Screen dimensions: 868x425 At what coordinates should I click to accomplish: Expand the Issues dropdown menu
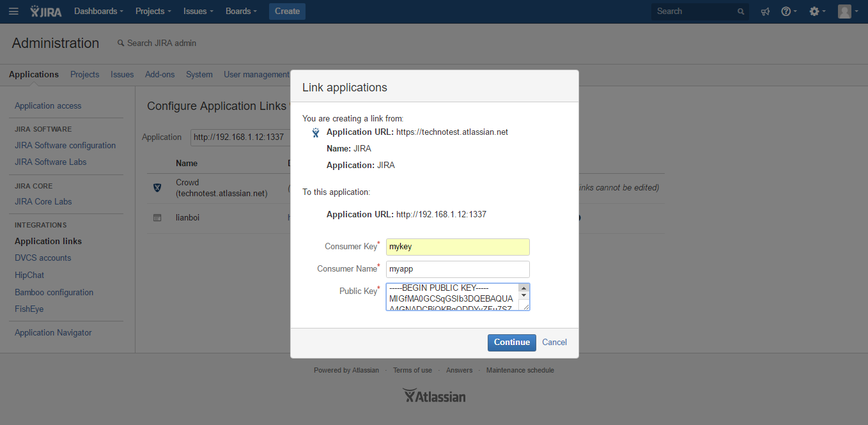pyautogui.click(x=198, y=12)
